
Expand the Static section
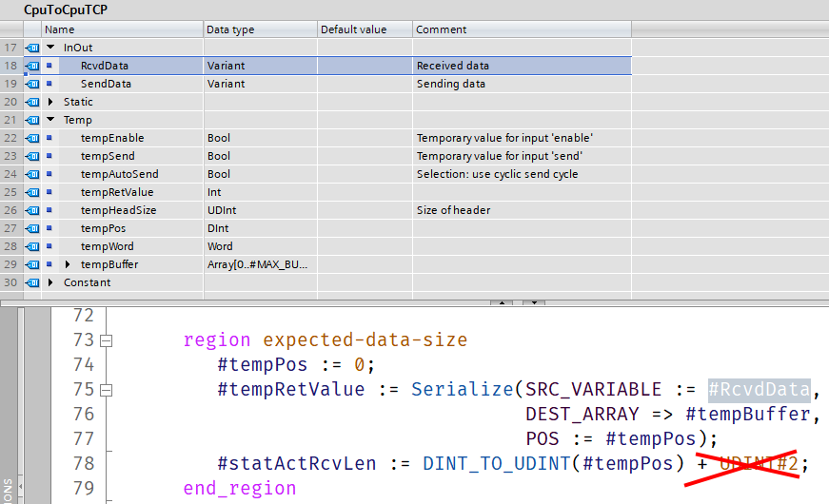(50, 102)
